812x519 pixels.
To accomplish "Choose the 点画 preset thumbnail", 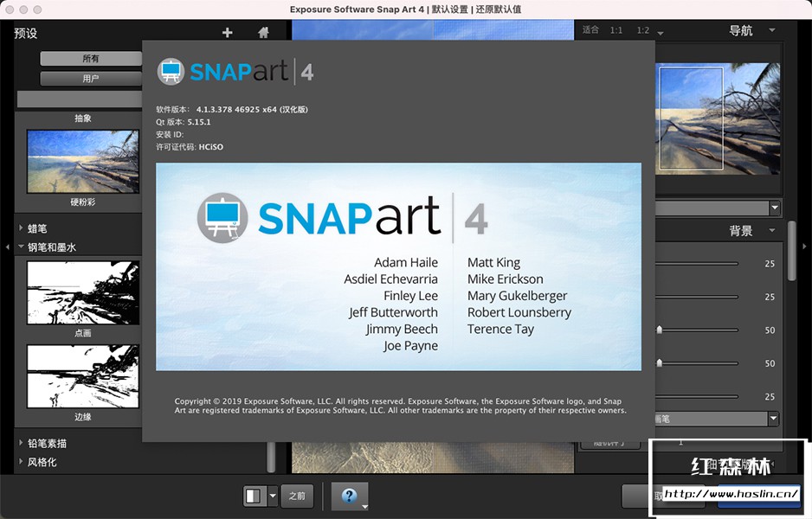I will point(83,292).
